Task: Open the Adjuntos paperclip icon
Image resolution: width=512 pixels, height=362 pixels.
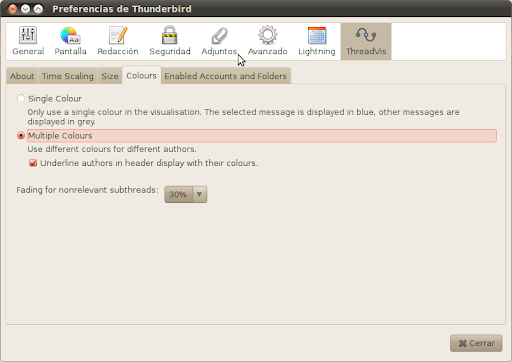Action: (x=219, y=41)
